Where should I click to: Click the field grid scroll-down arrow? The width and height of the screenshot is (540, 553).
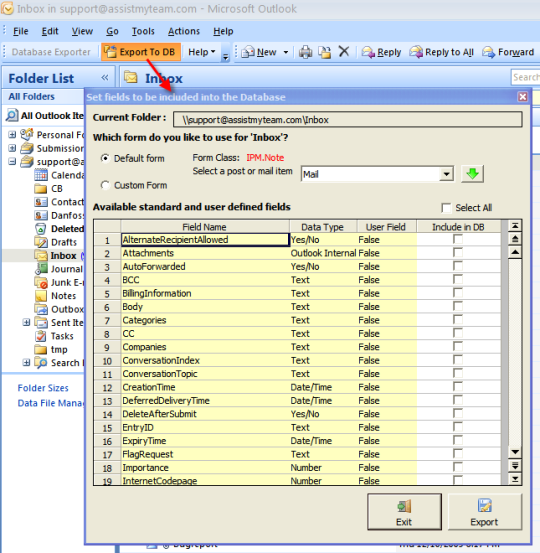(515, 452)
